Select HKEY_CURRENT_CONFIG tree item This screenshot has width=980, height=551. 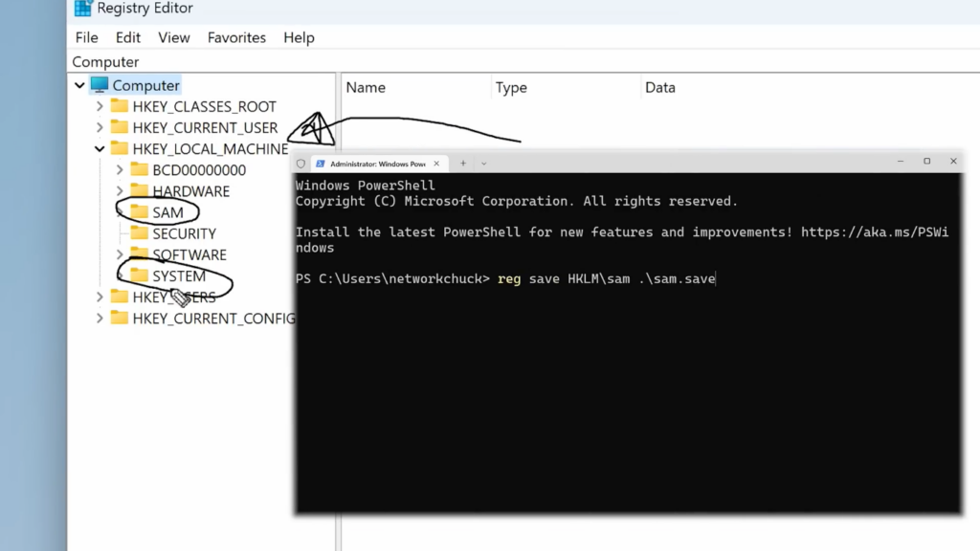tap(213, 320)
